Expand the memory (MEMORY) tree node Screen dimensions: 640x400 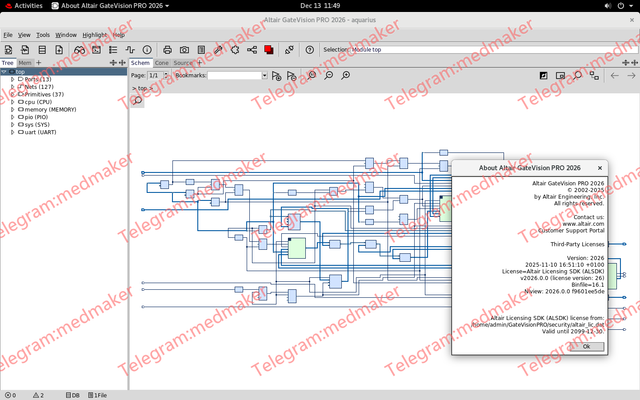pyautogui.click(x=13, y=109)
